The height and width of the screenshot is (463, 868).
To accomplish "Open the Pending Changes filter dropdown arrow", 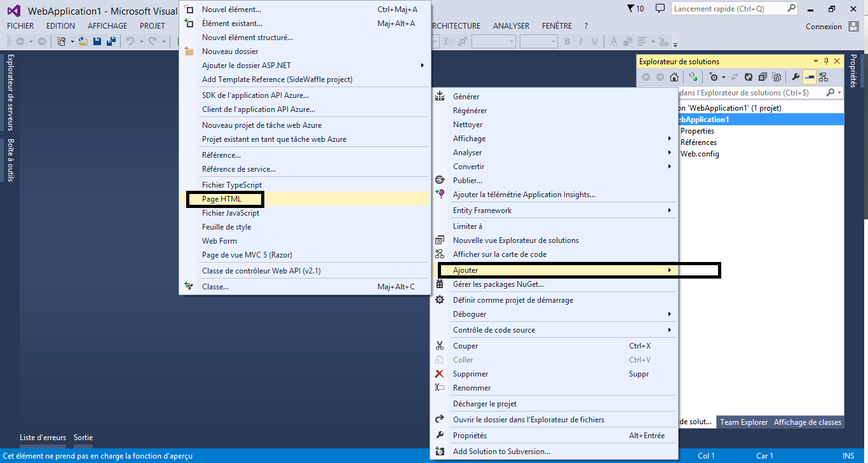I will tap(724, 77).
